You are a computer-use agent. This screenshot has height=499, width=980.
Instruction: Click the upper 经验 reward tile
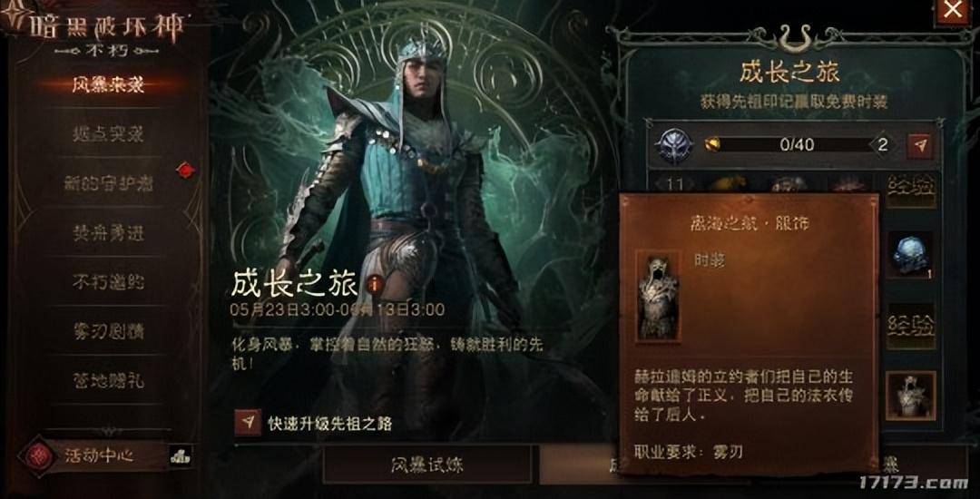[911, 188]
